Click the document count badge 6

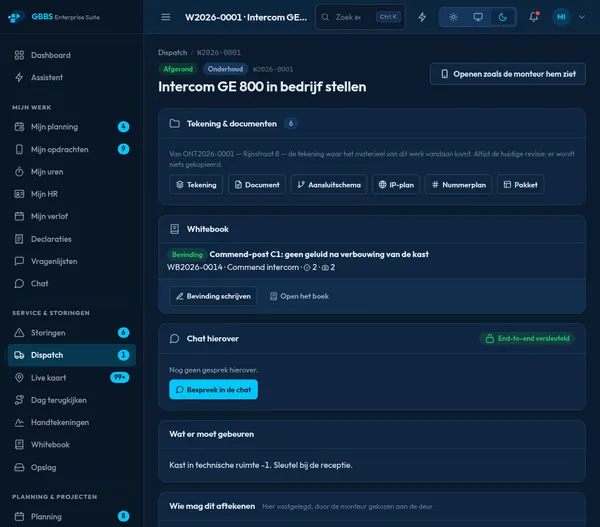(x=291, y=124)
